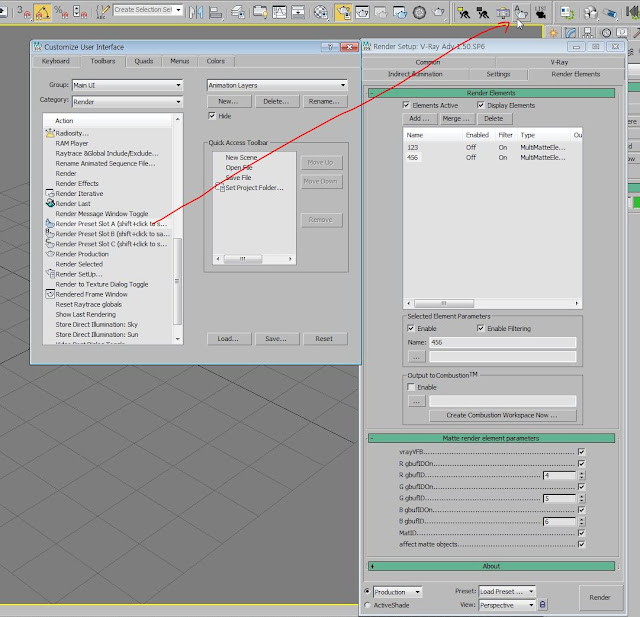Open the Load Preset dropdown
The height and width of the screenshot is (617, 640).
(507, 591)
